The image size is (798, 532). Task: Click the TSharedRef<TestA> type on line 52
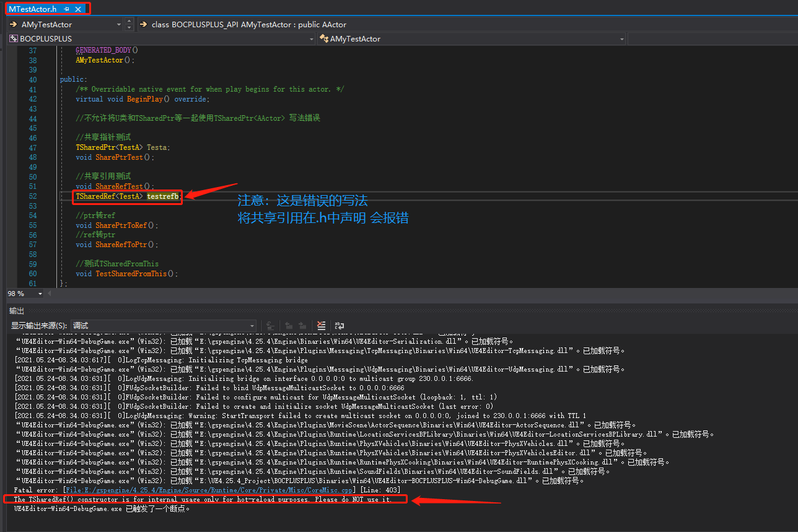click(x=109, y=196)
